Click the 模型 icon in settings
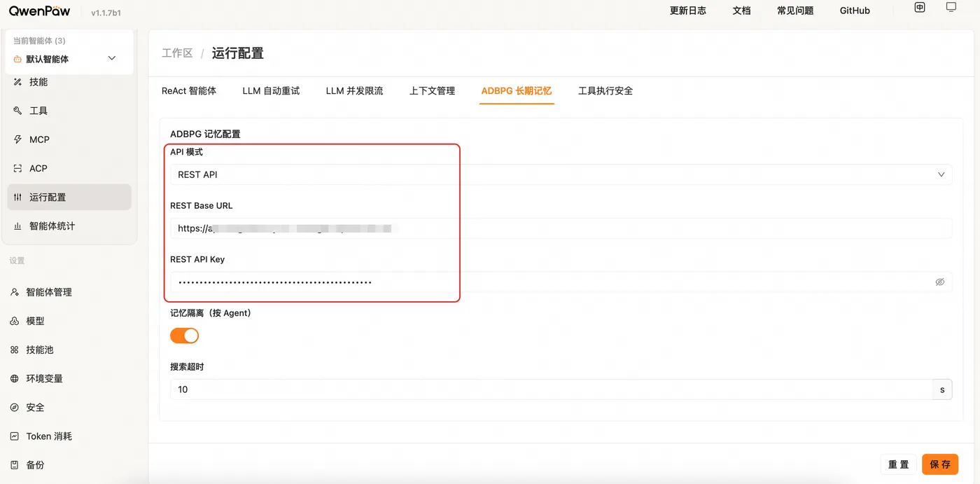The image size is (980, 484). click(15, 321)
